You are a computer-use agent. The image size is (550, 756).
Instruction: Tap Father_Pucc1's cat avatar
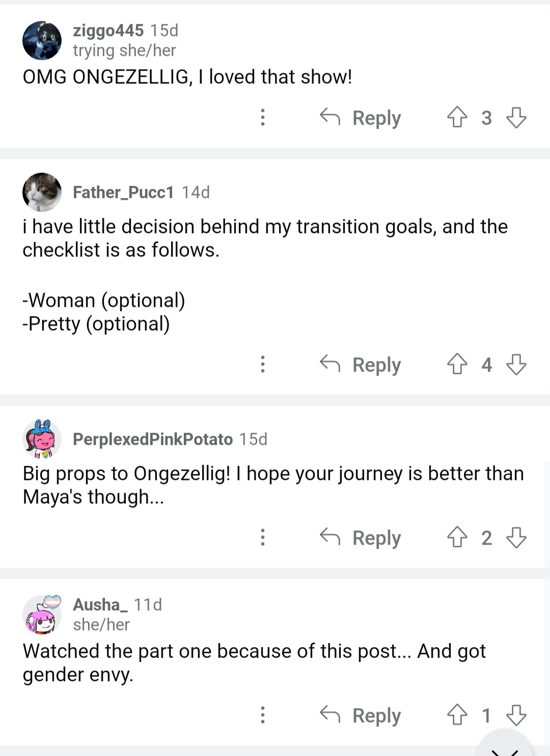42,192
